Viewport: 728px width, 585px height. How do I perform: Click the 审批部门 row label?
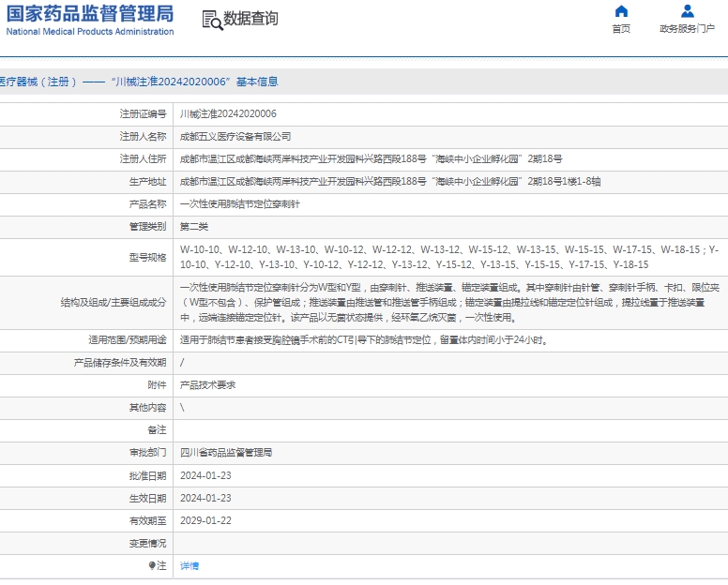[x=147, y=452]
